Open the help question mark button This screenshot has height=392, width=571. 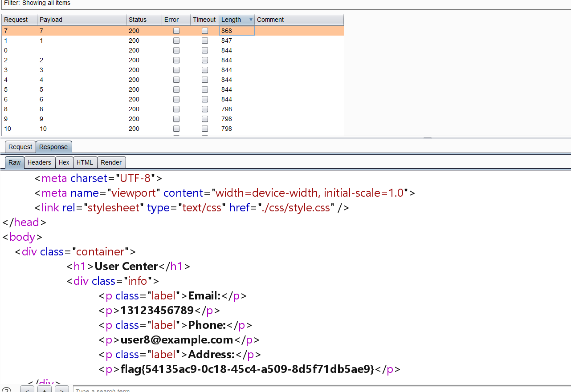pyautogui.click(x=6, y=390)
